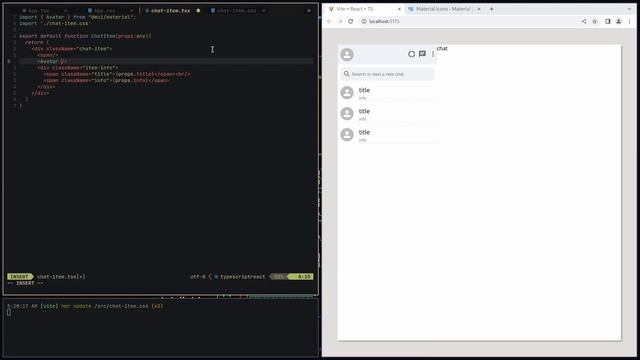The height and width of the screenshot is (360, 640).
Task: Switch to App.tsx editor tab
Action: click(39, 11)
